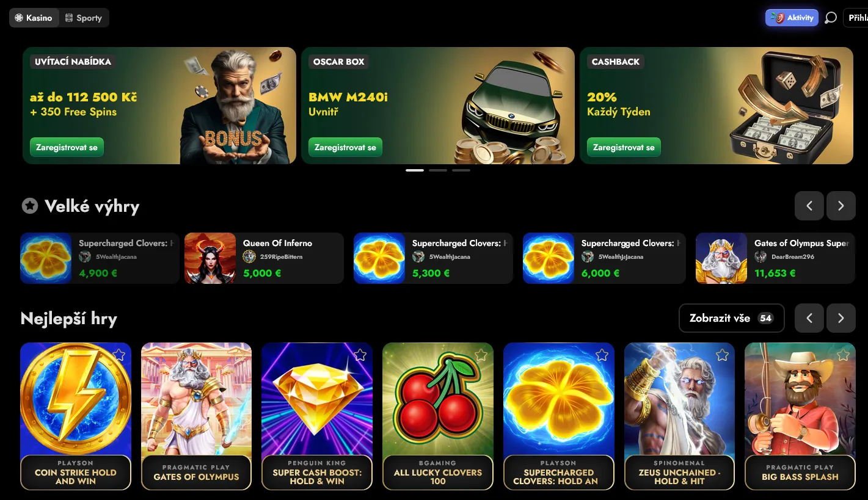Favorite All Lucky Clovers 100 star
The width and height of the screenshot is (868, 500).
pyautogui.click(x=481, y=355)
